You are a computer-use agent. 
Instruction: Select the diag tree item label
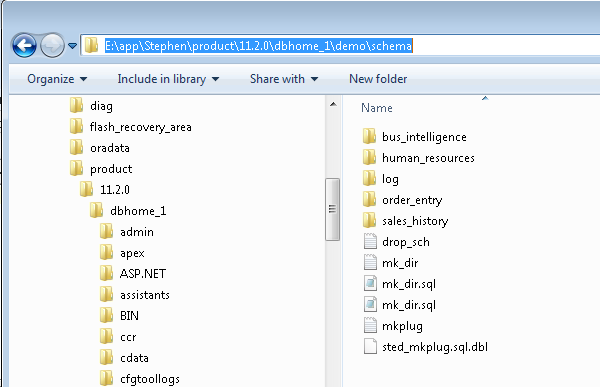click(x=101, y=106)
